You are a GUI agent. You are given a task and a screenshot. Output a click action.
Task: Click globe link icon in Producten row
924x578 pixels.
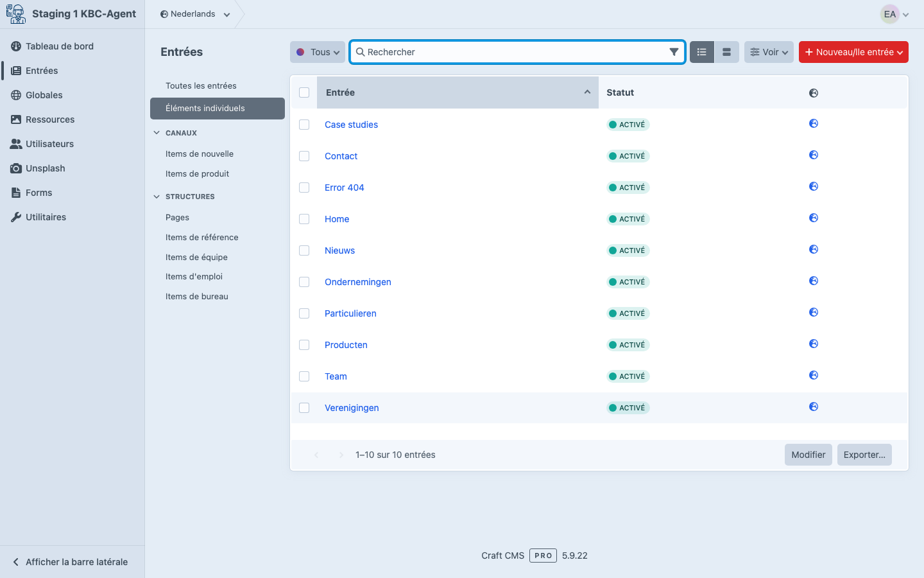tap(814, 344)
